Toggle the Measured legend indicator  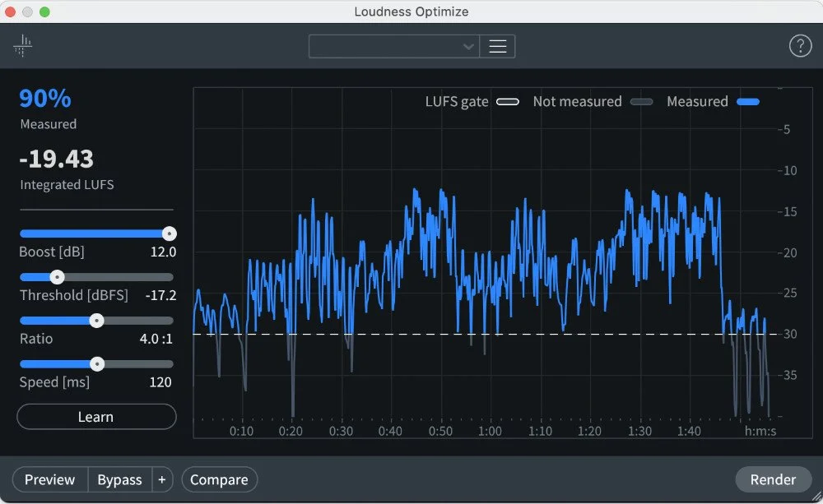pos(748,101)
